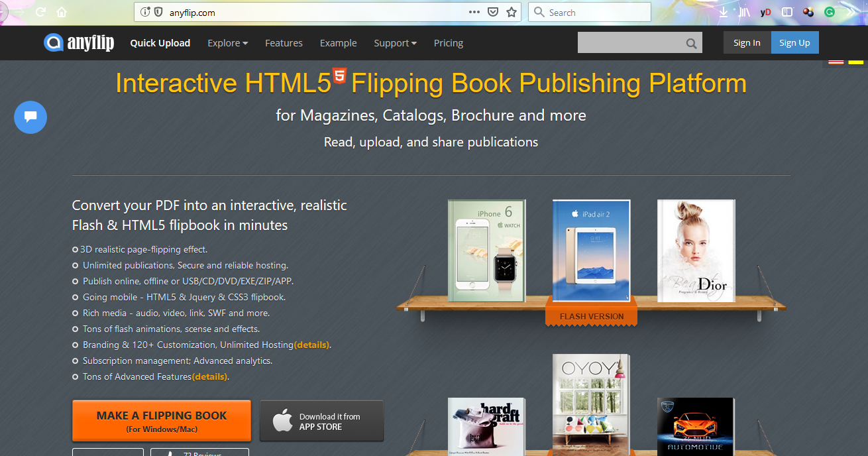Click the Sign Up button

click(x=794, y=42)
